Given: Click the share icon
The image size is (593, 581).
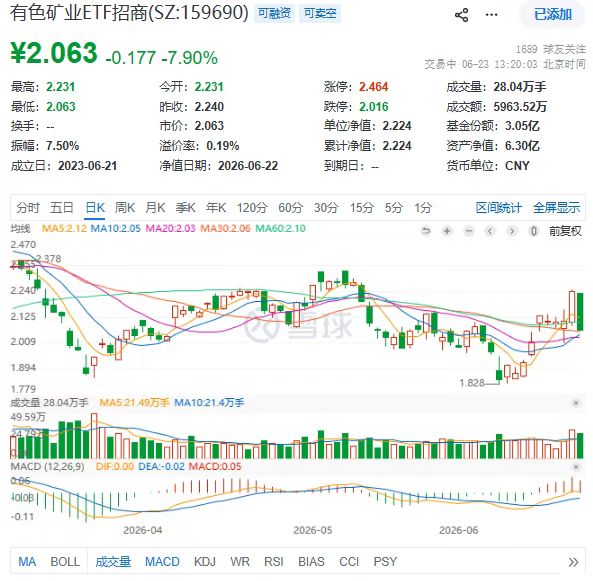Looking at the screenshot, I should pos(461,15).
